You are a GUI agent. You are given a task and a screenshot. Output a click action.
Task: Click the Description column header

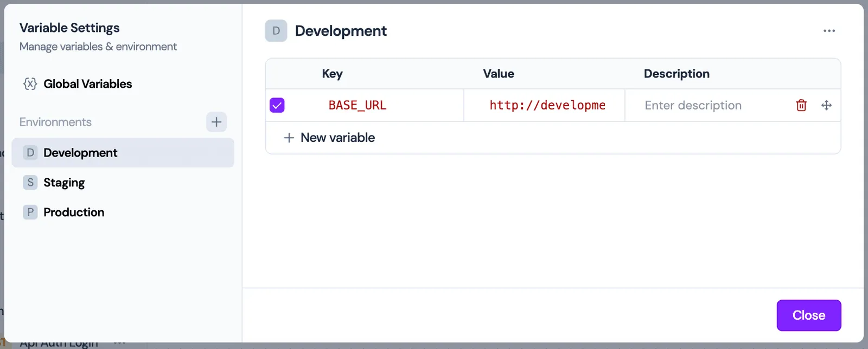click(676, 74)
